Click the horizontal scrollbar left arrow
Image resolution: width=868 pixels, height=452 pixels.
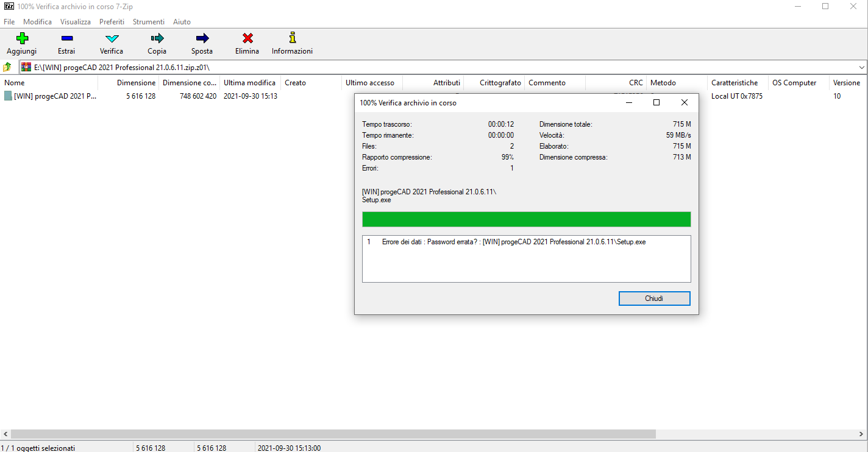coord(5,434)
